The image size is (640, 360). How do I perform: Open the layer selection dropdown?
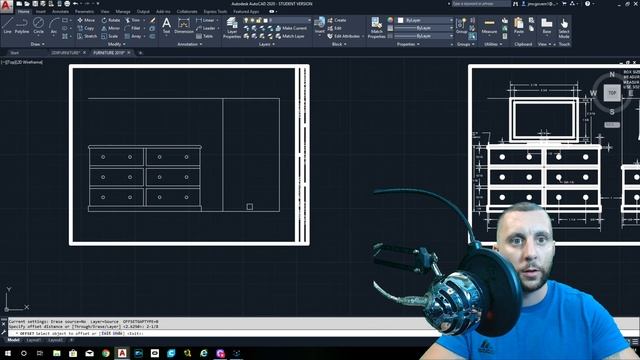pos(278,20)
